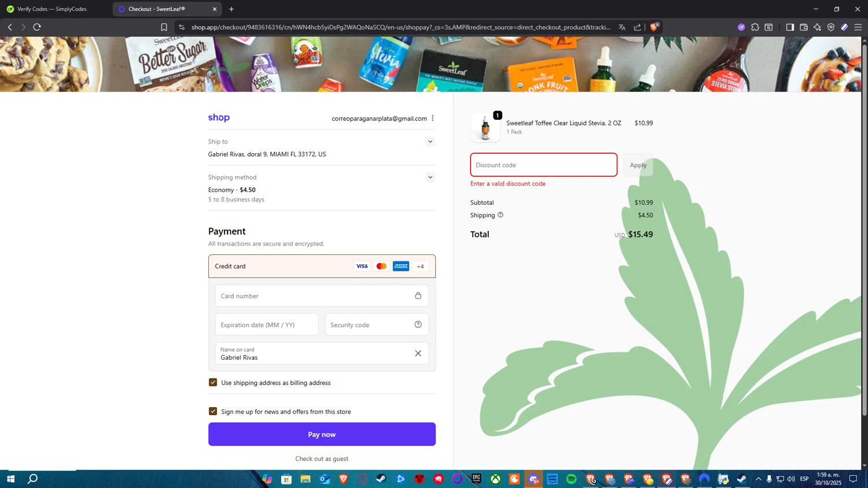Viewport: 868px width, 488px height.
Task: Open Brave VPN shield icon
Action: point(831,27)
